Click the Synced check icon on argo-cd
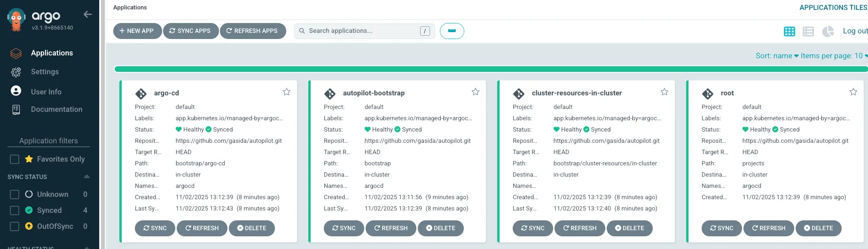Screen dimensions: 868x249 (x=209, y=130)
